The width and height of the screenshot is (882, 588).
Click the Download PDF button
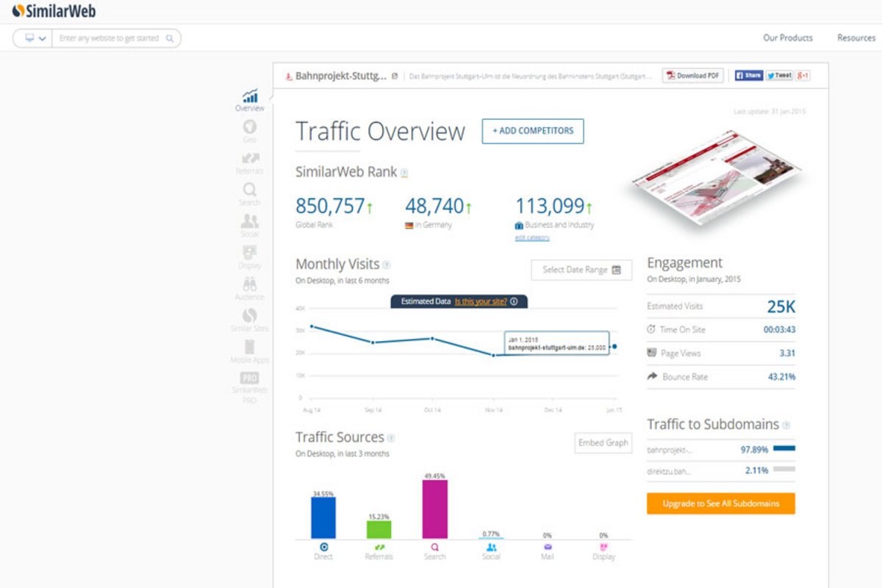coord(693,76)
